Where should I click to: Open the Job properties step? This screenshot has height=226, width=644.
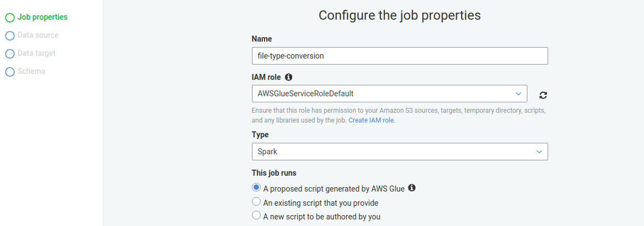(42, 17)
